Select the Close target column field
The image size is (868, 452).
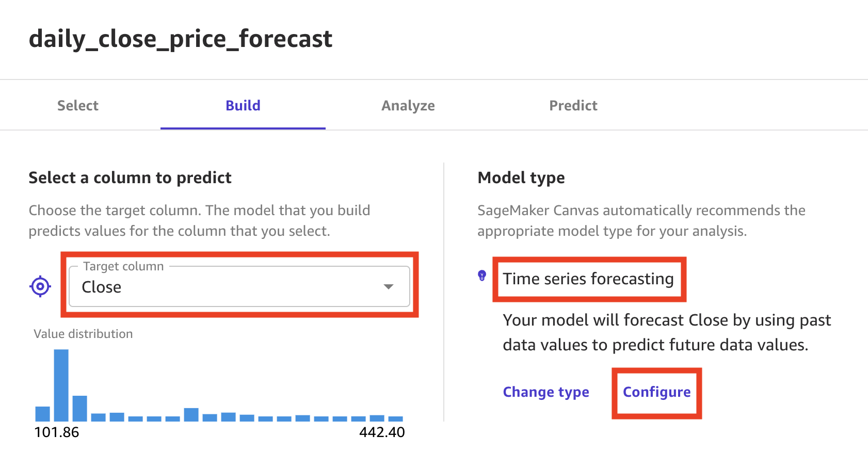pyautogui.click(x=239, y=286)
